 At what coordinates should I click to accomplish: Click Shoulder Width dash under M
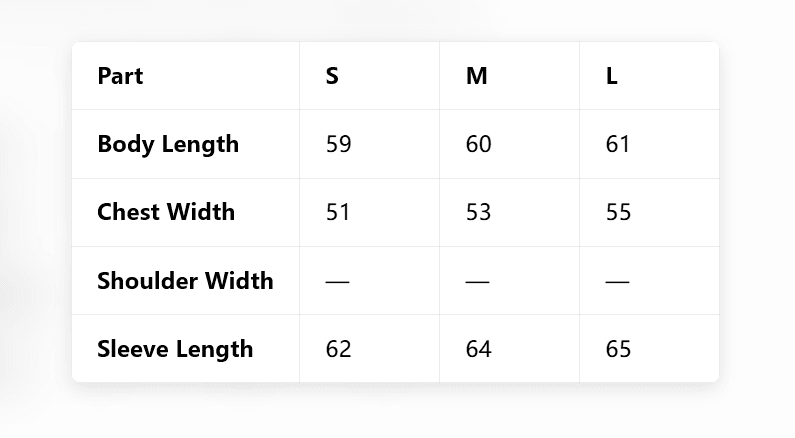tap(478, 282)
